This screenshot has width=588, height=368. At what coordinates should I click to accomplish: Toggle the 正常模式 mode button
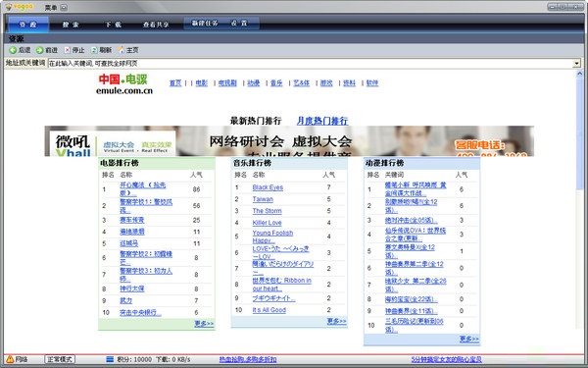click(x=60, y=359)
